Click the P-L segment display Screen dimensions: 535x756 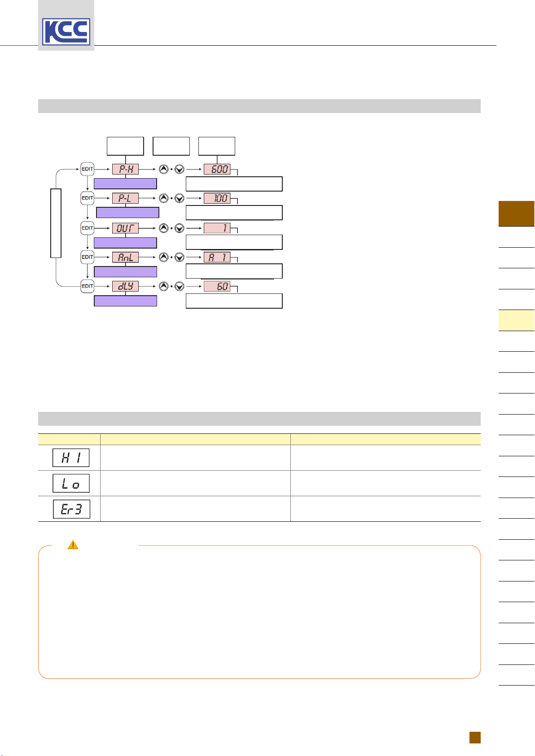pyautogui.click(x=125, y=198)
